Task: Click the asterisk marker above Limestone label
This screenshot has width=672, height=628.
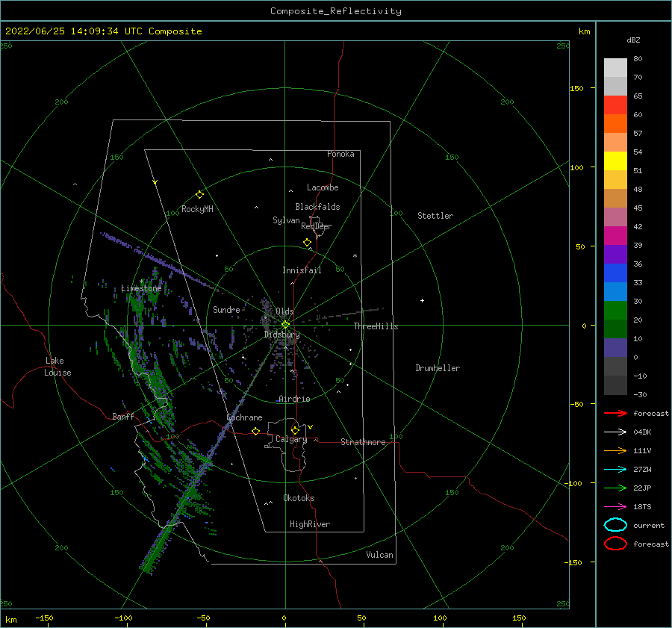Action: (x=141, y=282)
